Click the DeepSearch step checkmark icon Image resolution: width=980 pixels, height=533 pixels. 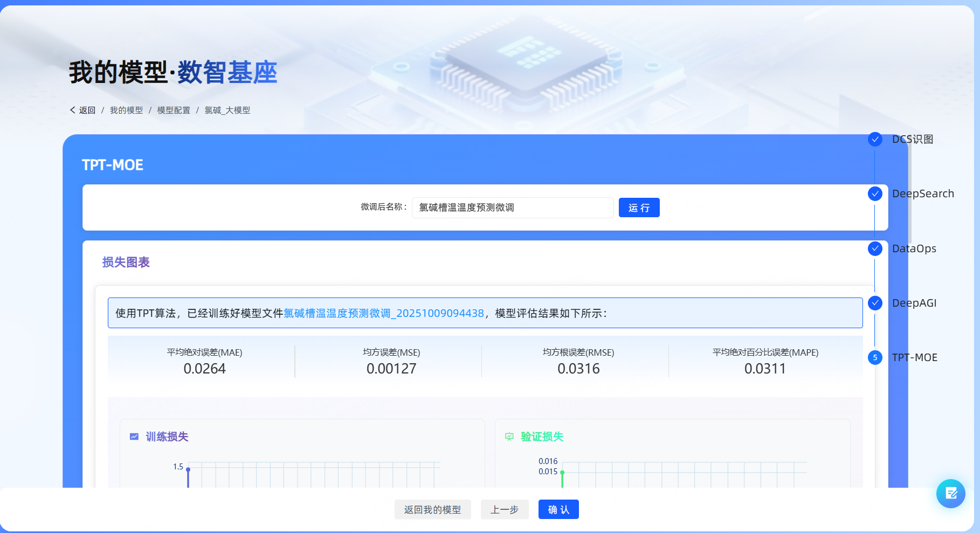(x=875, y=194)
